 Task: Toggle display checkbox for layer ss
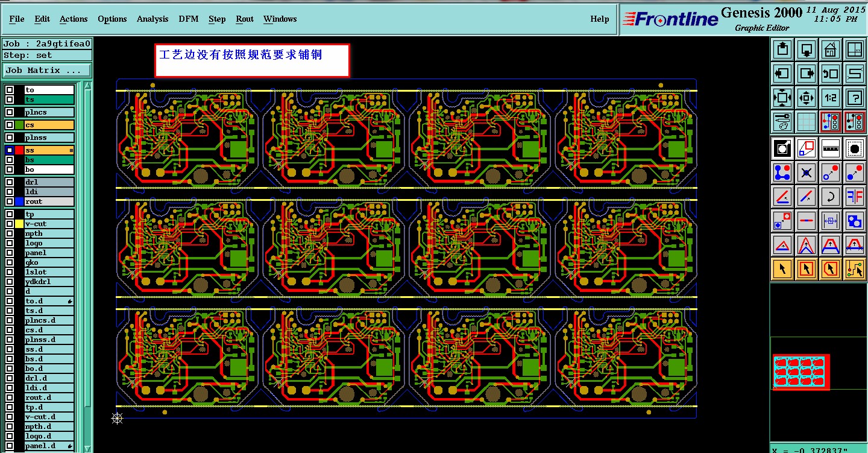coord(10,150)
